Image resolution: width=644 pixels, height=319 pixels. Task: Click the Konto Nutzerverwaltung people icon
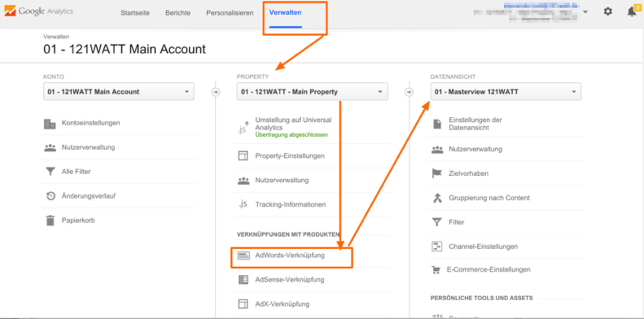pos(50,148)
